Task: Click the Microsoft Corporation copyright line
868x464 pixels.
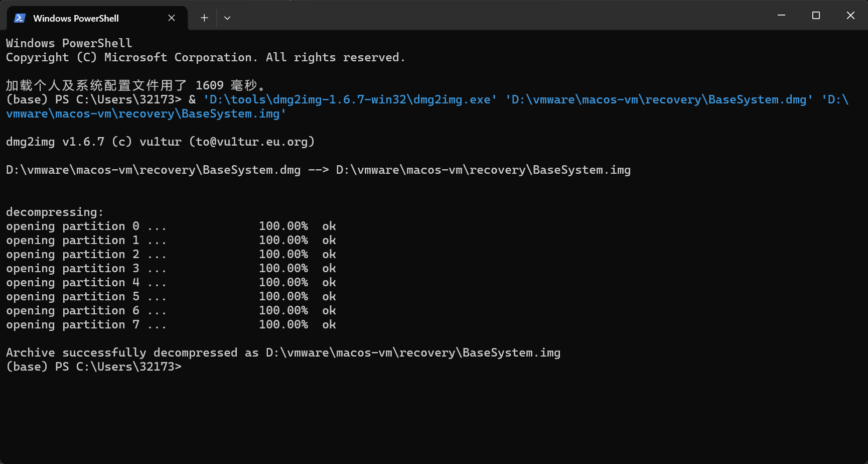Action: point(206,57)
